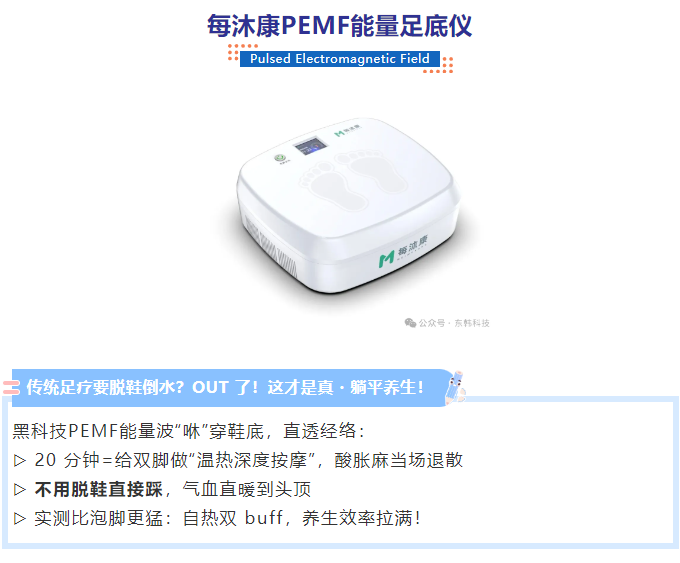This screenshot has height=563, width=680.
Task: Click the triangle bullet before '实测比泡脚更猛'
Action: (20, 518)
